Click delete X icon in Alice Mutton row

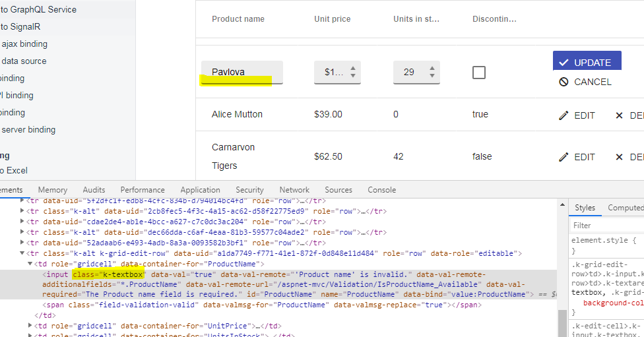point(620,116)
